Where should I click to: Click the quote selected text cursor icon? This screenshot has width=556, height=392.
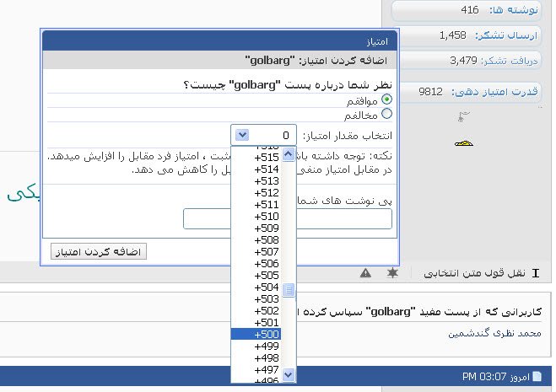(x=536, y=273)
